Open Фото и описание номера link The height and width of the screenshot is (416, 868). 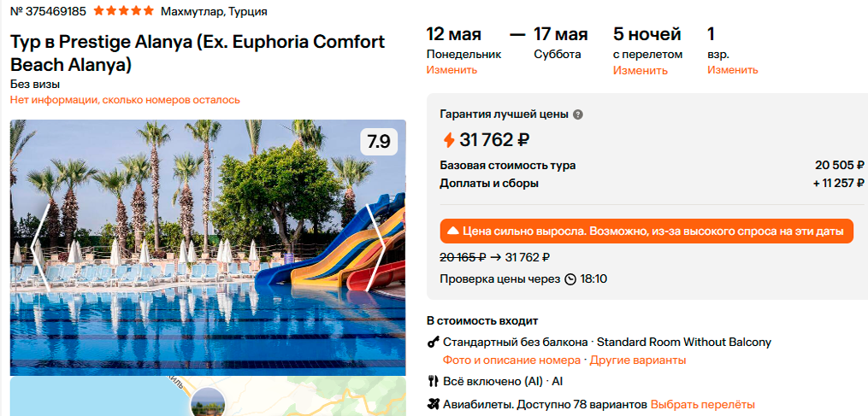coord(511,360)
